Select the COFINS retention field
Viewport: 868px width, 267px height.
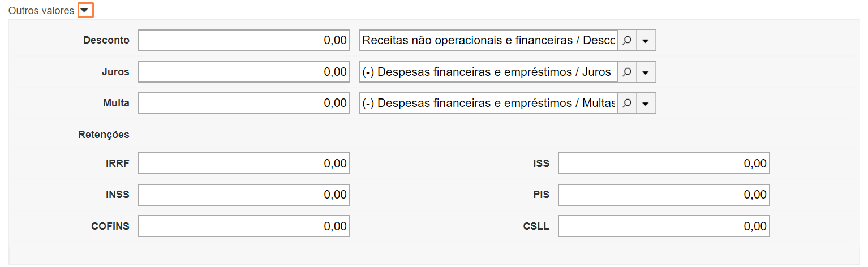244,226
